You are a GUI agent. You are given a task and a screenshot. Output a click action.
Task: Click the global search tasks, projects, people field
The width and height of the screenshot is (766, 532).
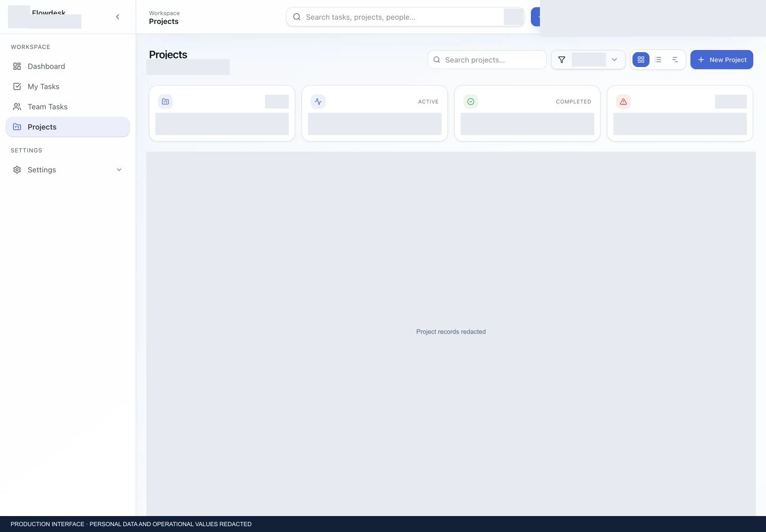[405, 17]
